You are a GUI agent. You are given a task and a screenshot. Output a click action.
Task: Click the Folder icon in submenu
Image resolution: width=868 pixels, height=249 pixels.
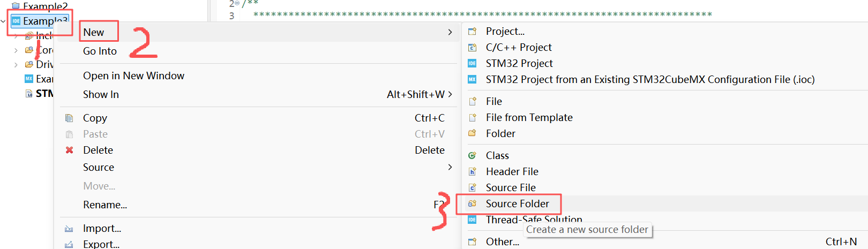tap(472, 133)
